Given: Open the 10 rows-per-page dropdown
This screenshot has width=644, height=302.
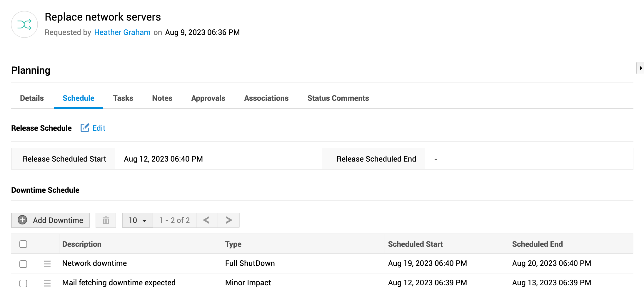Looking at the screenshot, I should (x=137, y=220).
